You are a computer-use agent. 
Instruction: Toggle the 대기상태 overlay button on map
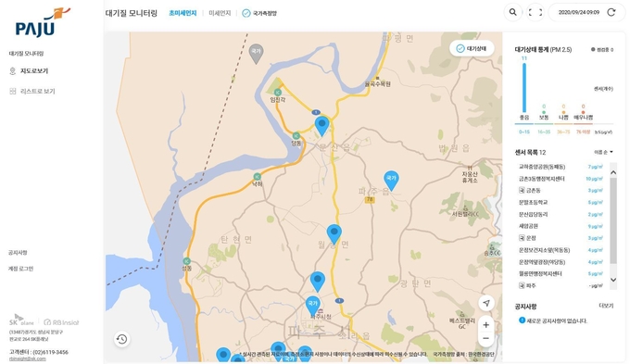pyautogui.click(x=472, y=48)
